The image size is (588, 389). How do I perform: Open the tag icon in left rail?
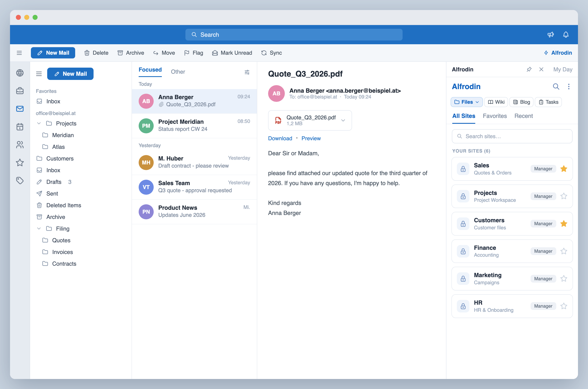(20, 180)
